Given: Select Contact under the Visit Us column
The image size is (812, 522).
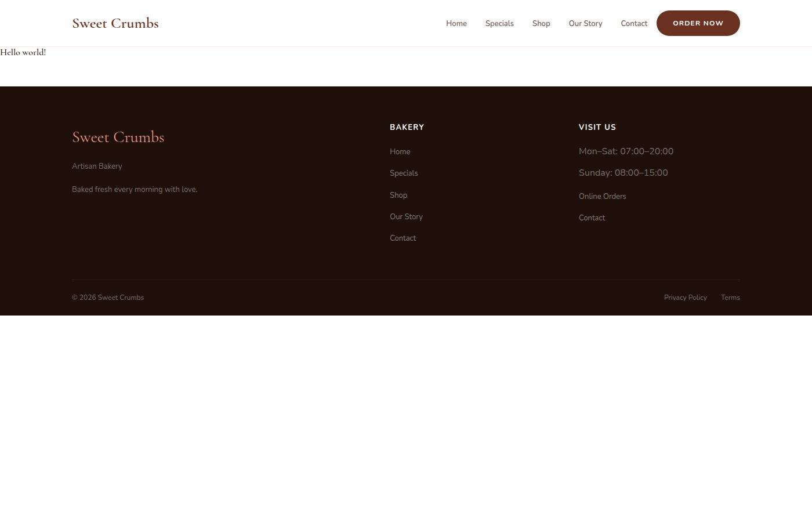Looking at the screenshot, I should pos(592,217).
